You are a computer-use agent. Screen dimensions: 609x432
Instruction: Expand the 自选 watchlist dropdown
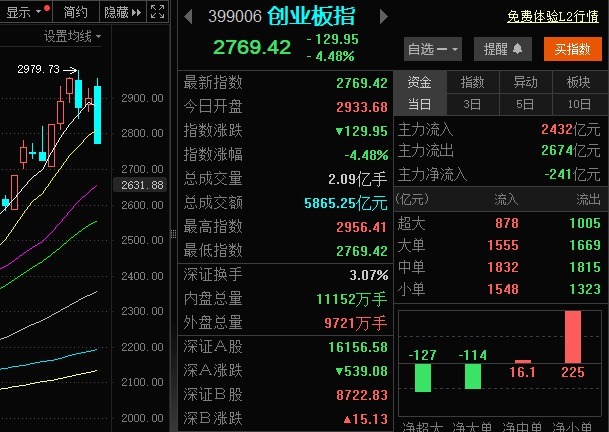click(x=434, y=48)
